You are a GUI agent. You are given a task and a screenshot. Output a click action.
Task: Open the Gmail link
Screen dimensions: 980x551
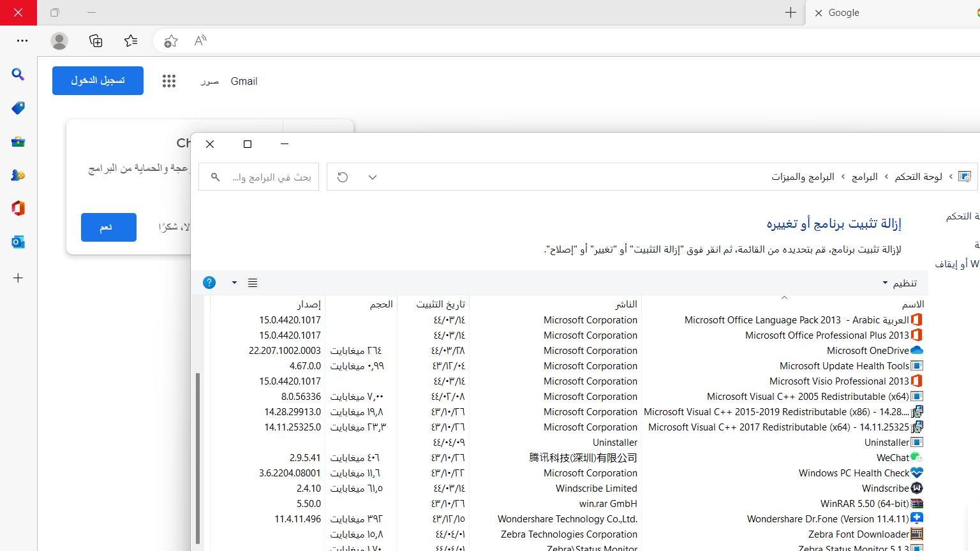click(244, 81)
